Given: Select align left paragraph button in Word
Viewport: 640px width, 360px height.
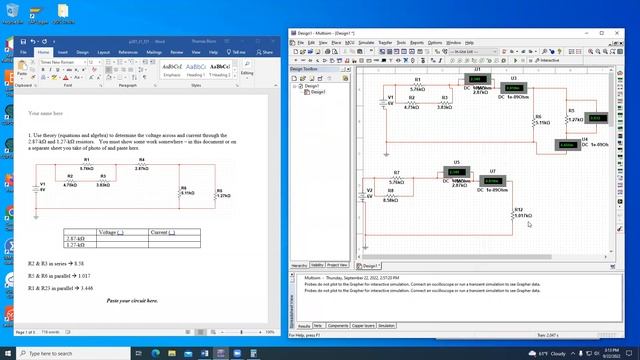Looking at the screenshot, I should point(108,70).
